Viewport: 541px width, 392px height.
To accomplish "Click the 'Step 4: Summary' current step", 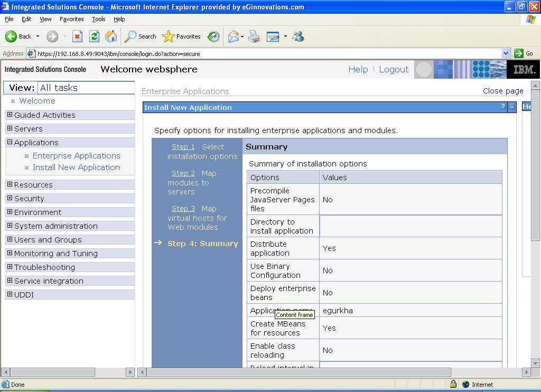I will point(202,244).
